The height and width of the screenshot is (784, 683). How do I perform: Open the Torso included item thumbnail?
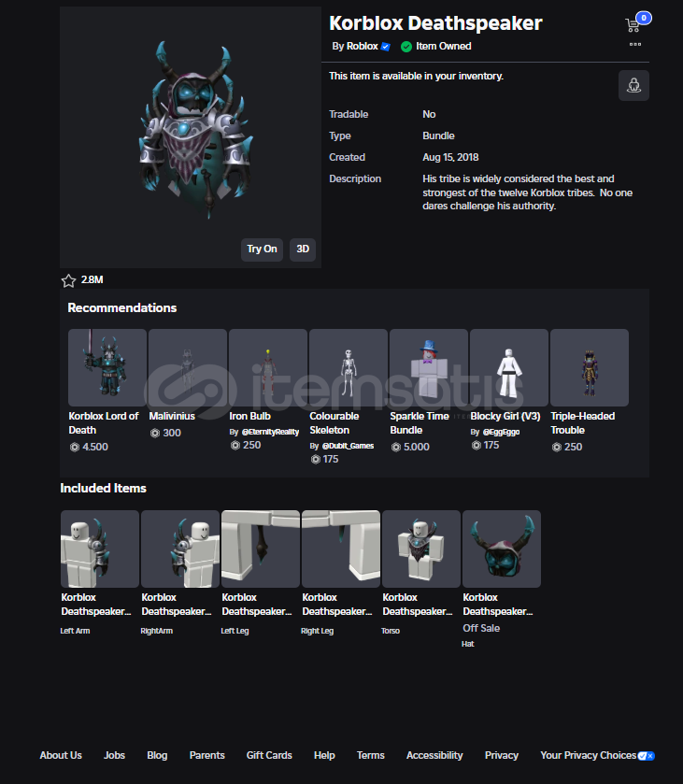(421, 549)
